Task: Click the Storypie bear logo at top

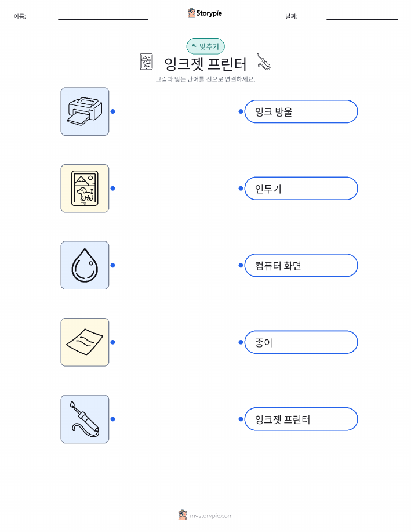Action: click(192, 13)
